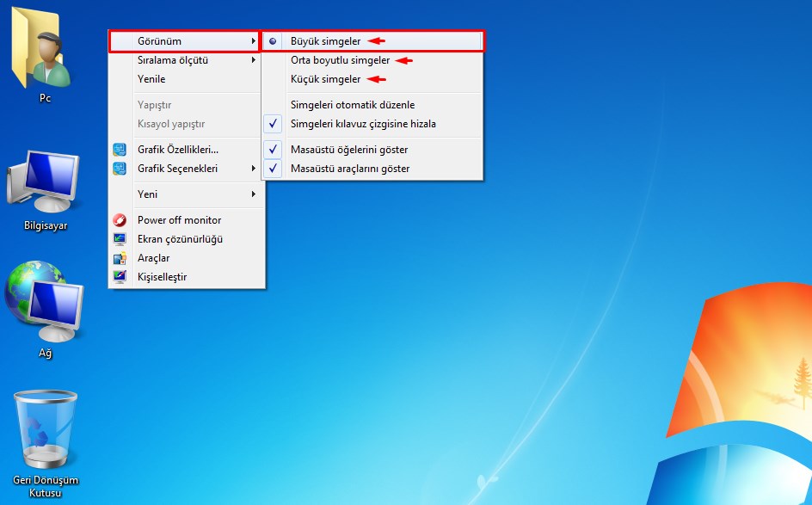Select the Ağ network desktop icon
Screen dimensions: 812x505
coord(45,305)
